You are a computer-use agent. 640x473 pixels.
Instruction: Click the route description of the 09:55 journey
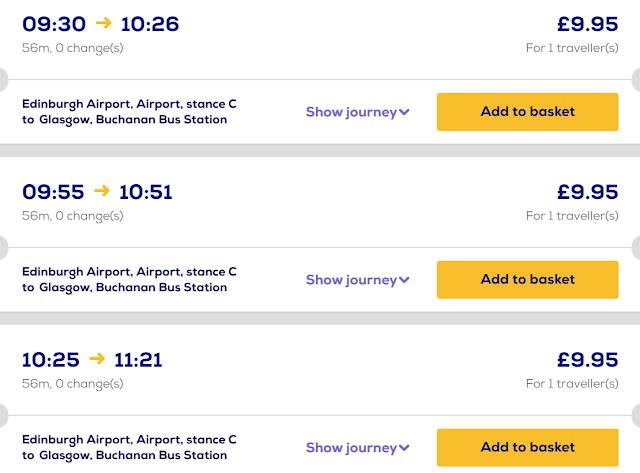coord(129,280)
